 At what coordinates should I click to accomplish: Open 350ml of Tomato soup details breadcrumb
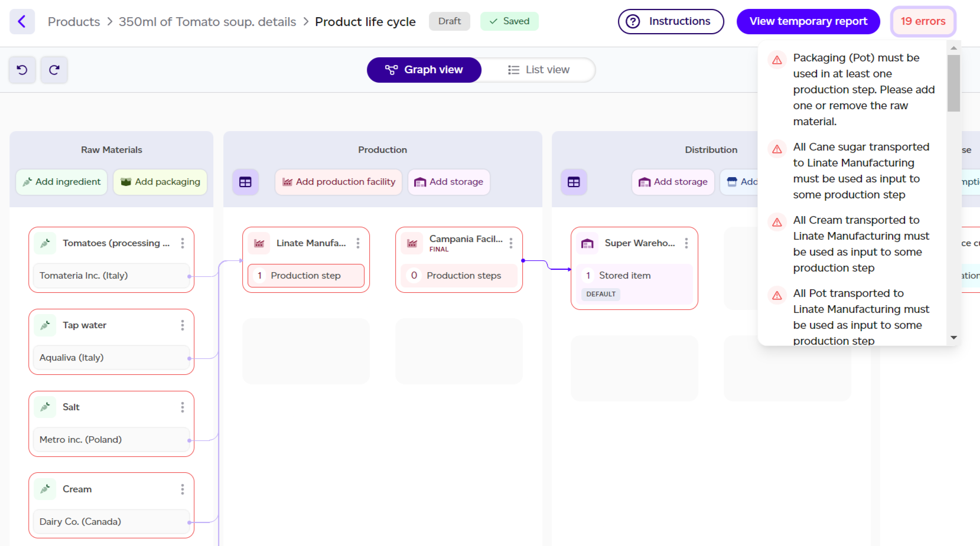click(x=207, y=22)
